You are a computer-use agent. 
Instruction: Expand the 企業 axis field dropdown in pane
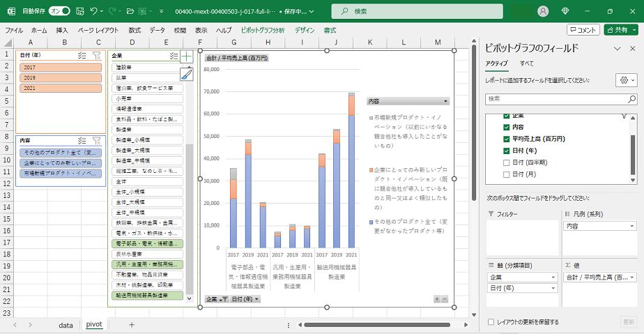pyautogui.click(x=551, y=277)
